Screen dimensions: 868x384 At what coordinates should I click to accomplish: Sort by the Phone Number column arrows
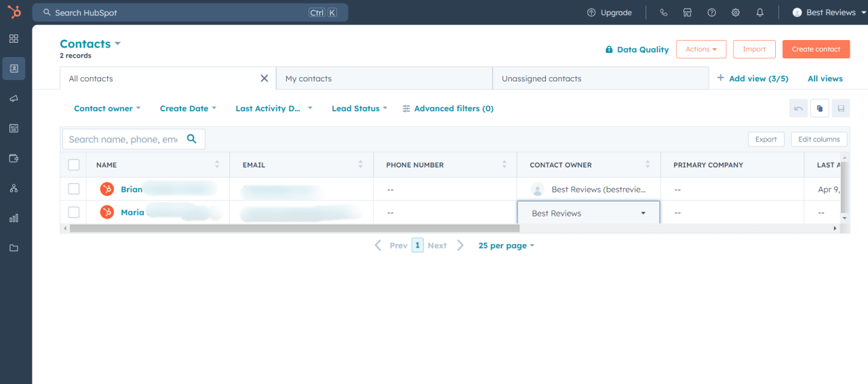point(504,164)
